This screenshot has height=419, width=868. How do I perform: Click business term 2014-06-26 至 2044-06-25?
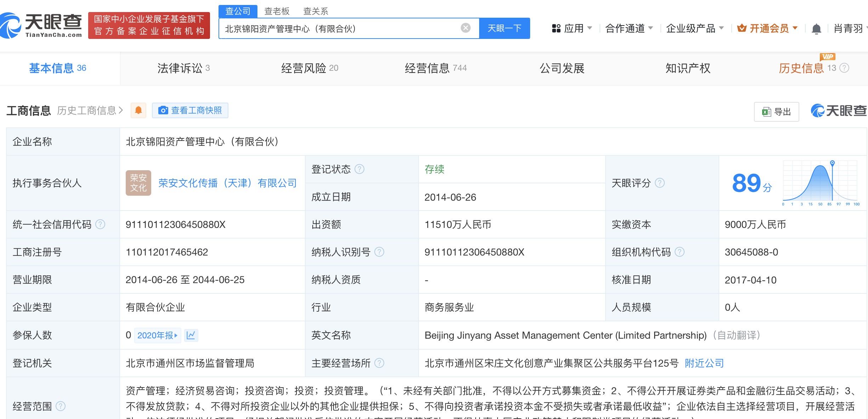pyautogui.click(x=185, y=280)
